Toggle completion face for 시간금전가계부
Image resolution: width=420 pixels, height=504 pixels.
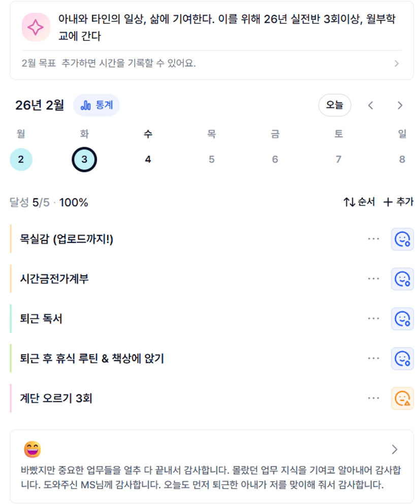pos(402,279)
